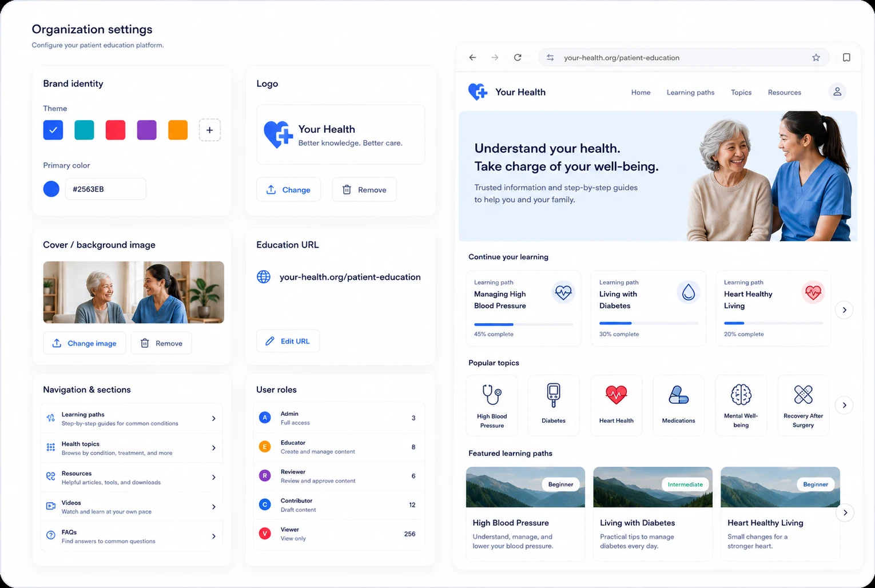The image size is (875, 588).
Task: Expand the Videos navigation row
Action: point(132,507)
